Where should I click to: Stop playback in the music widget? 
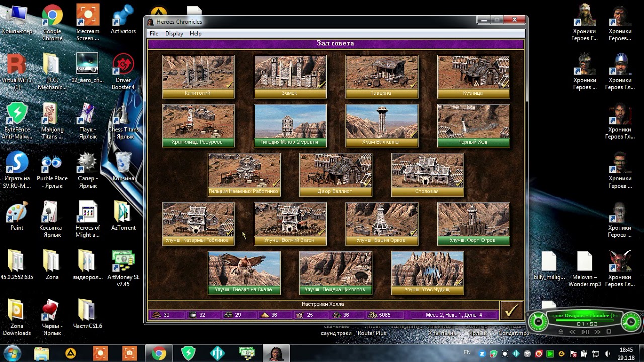coord(609,332)
